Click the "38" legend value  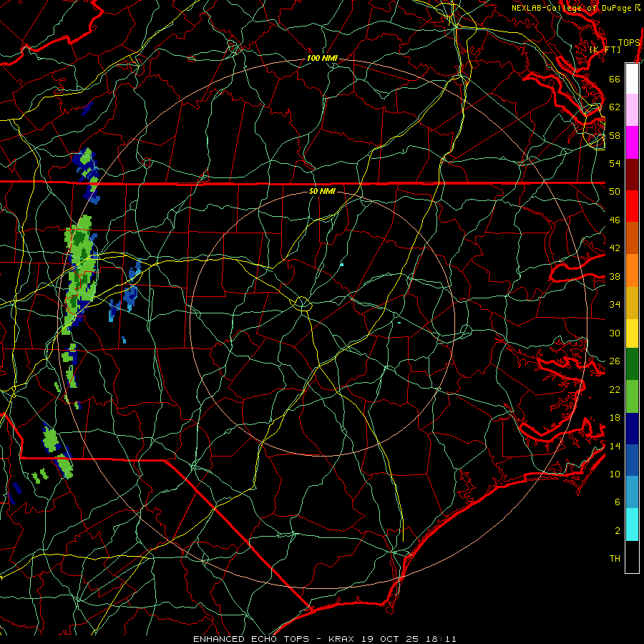pos(615,277)
